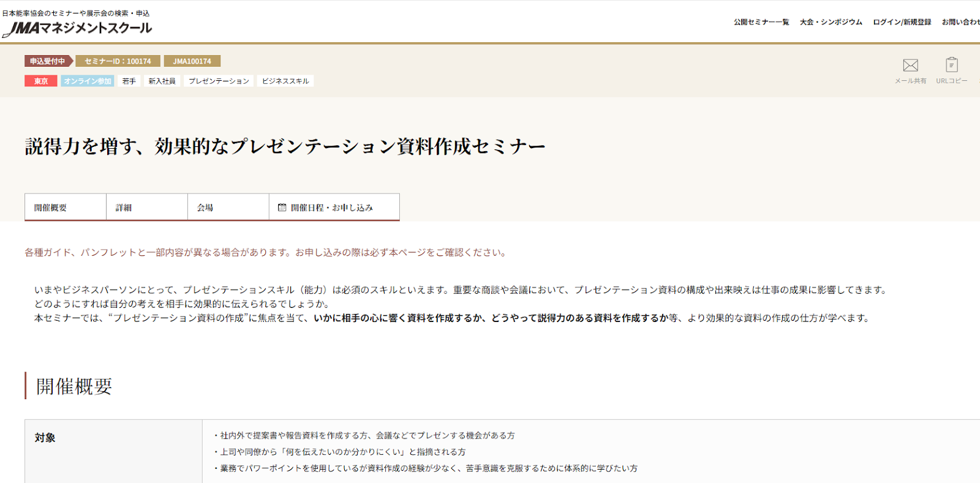Click the 開催概要 section heading
The height and width of the screenshot is (483, 980).
tap(74, 386)
